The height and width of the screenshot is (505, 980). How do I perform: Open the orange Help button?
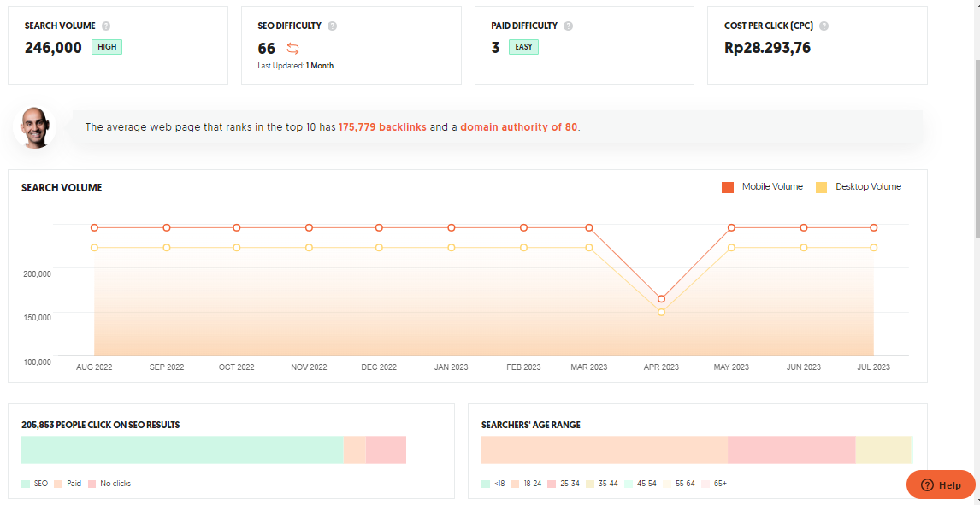click(941, 484)
